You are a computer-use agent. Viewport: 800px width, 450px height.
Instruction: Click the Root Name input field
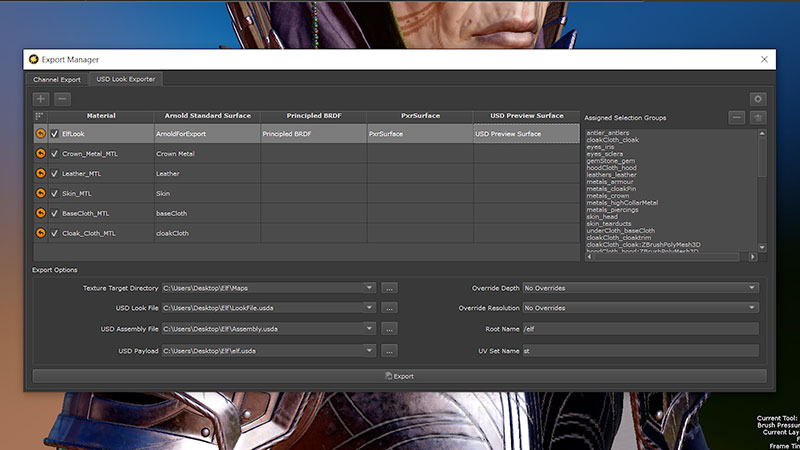coord(639,329)
